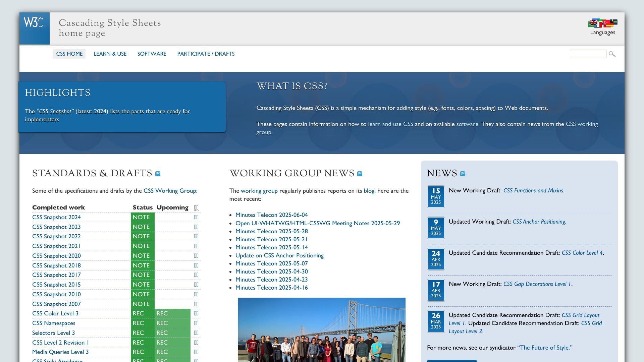644x362 pixels.
Task: Open the SOFTWARE menu item
Action: 152,54
